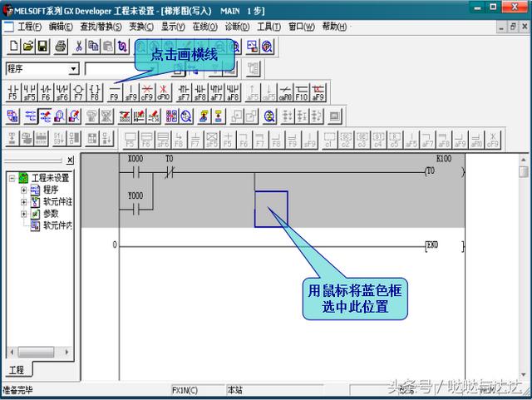The width and height of the screenshot is (532, 400).
Task: Copy selection with the copy icon
Action: tap(93, 47)
